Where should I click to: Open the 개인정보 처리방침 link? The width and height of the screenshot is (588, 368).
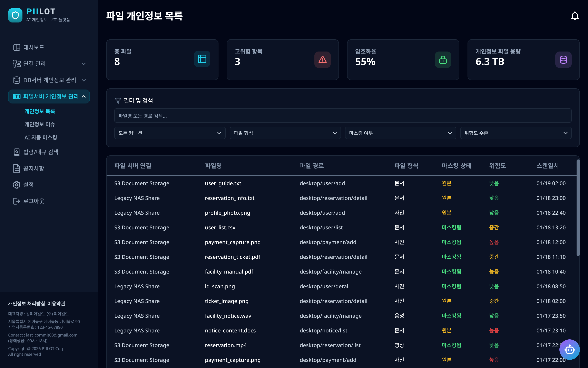coord(27,304)
